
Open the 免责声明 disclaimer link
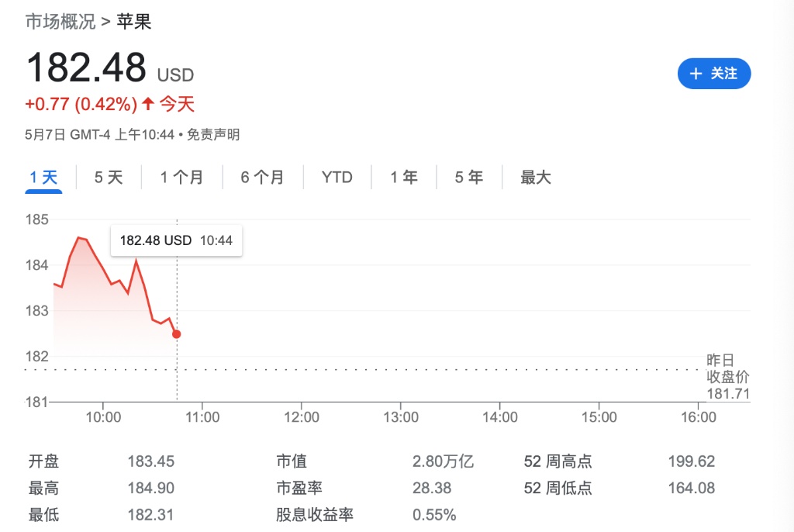pyautogui.click(x=214, y=135)
